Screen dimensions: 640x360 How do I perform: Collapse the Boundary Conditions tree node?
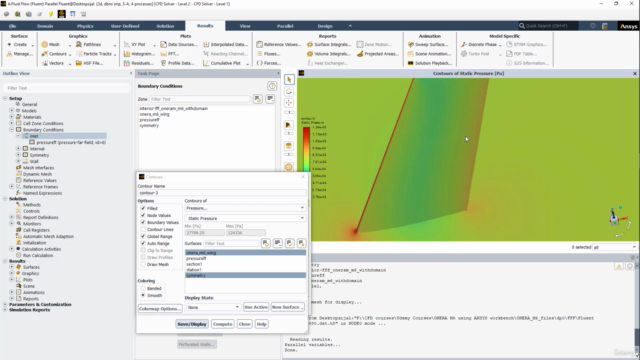coord(11,129)
